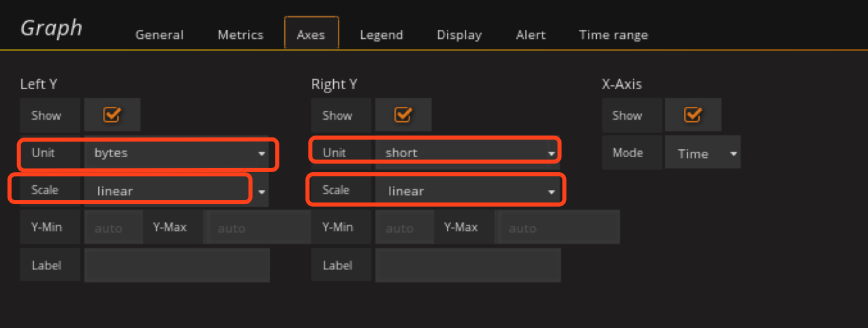Select the Axes tab
Viewport: 868px width, 328px height.
coord(311,35)
